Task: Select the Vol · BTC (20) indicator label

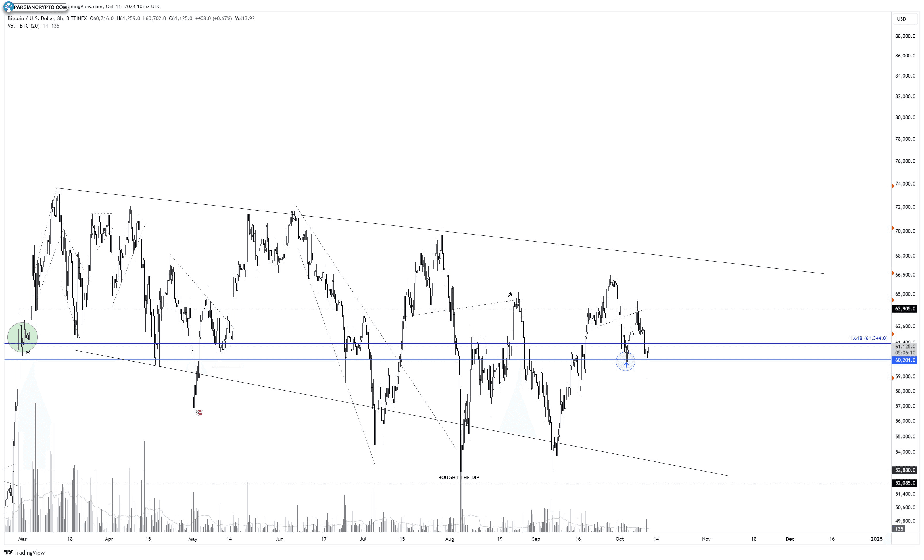Action: coord(23,26)
